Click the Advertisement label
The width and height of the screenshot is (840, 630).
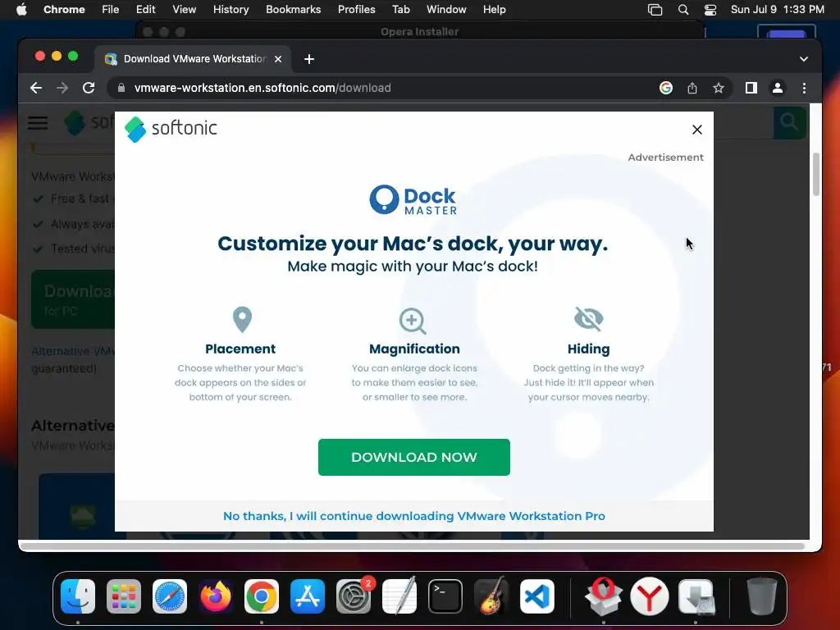click(666, 157)
